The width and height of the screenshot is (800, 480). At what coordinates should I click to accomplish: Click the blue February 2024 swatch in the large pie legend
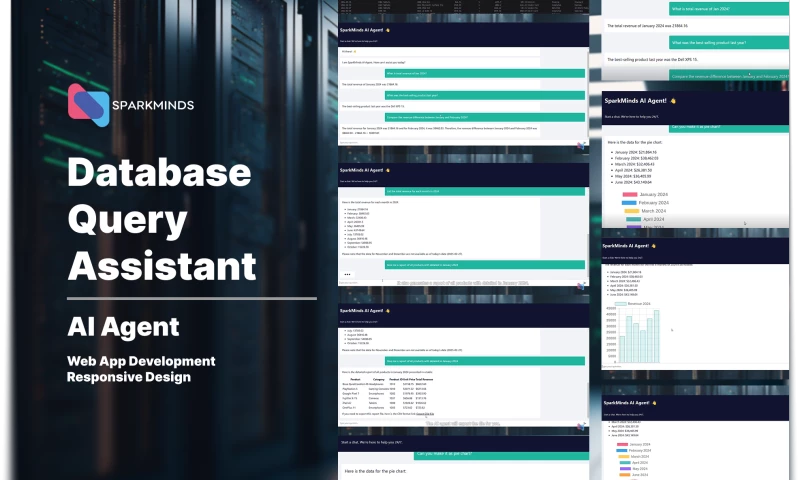click(629, 203)
